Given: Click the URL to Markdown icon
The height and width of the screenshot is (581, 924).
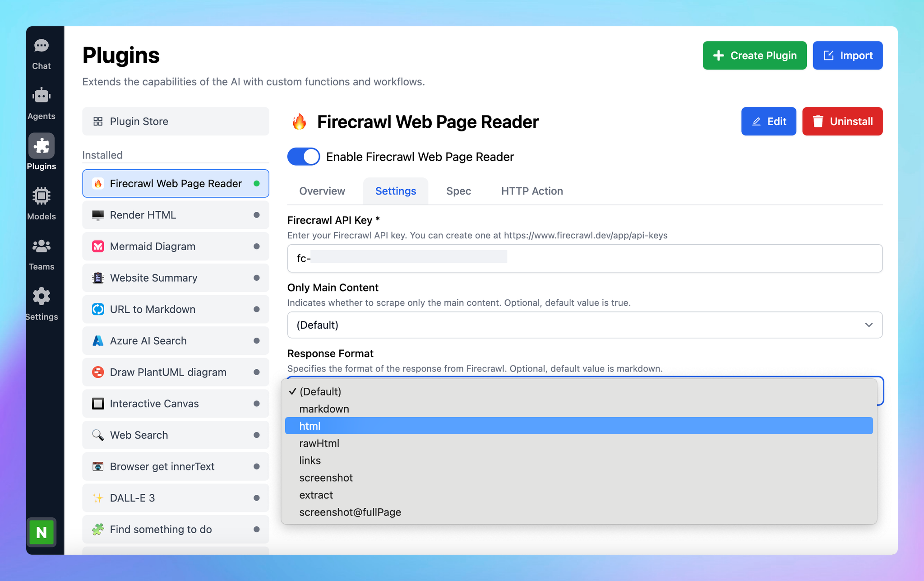Looking at the screenshot, I should pos(98,309).
